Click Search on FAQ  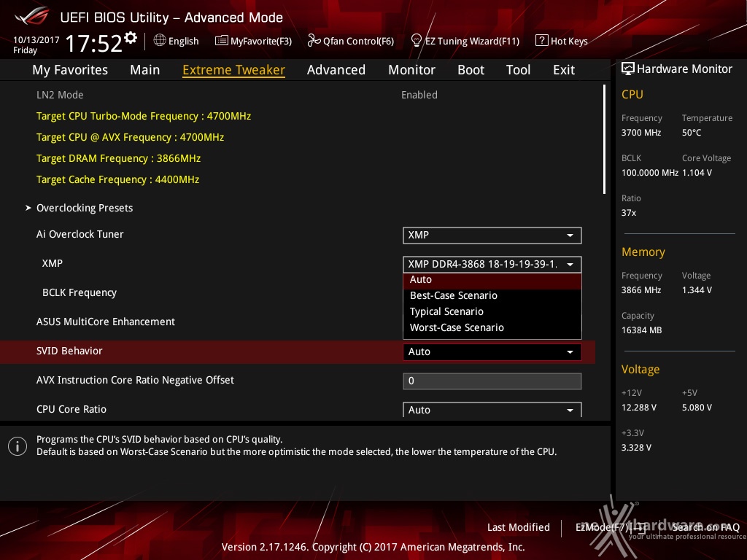[x=706, y=527]
